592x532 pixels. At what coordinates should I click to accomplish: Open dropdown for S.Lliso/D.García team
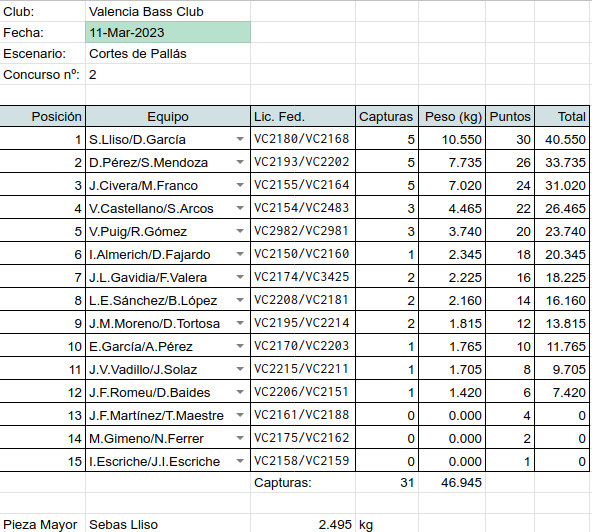240,139
